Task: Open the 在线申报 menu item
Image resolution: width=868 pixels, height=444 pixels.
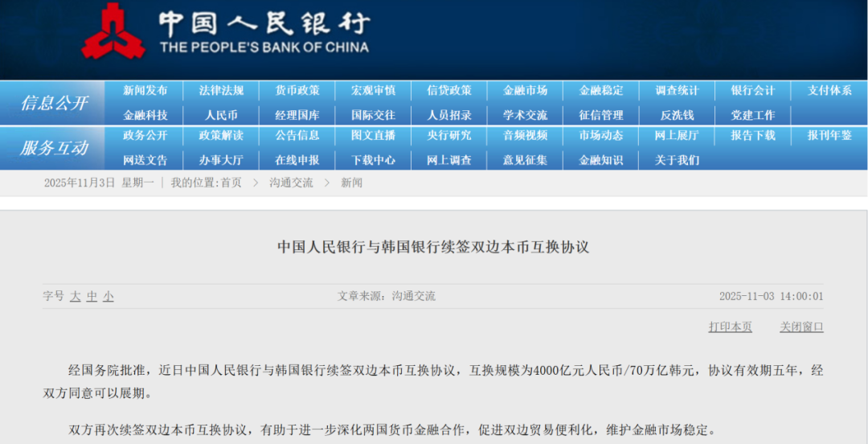Action: (297, 160)
